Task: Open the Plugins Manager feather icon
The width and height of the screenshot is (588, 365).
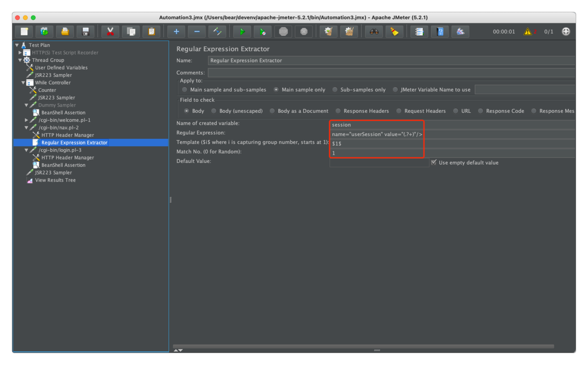Action: 461,32
